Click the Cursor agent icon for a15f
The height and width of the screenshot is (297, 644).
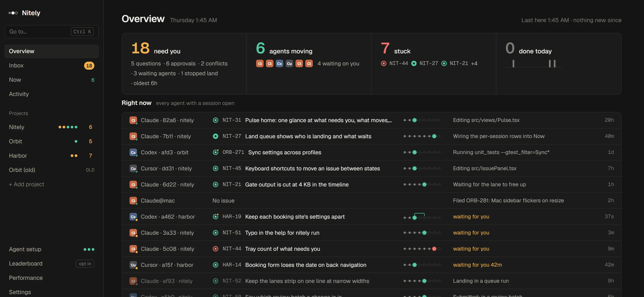pos(133,265)
